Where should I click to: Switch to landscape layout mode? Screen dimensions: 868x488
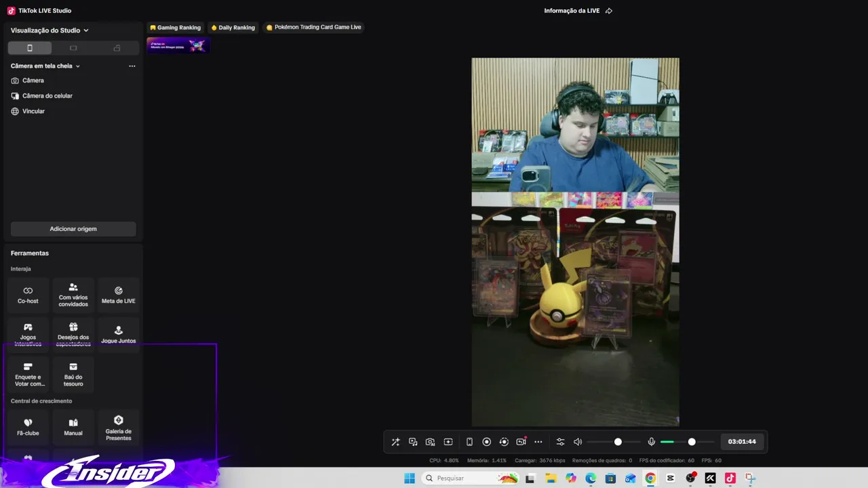click(73, 48)
